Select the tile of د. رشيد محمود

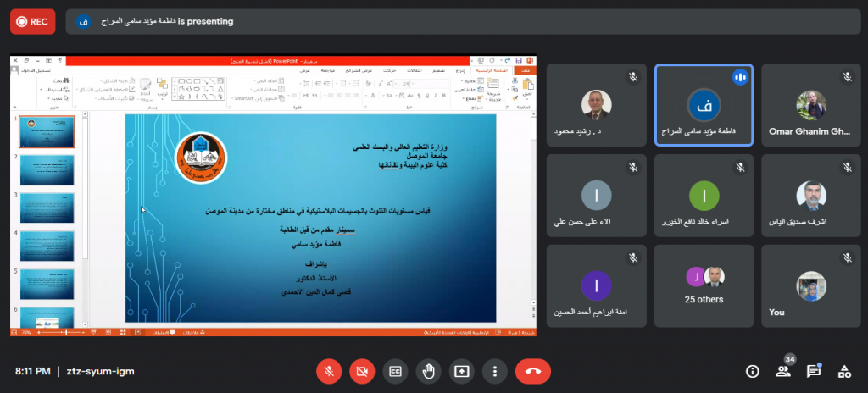pos(597,105)
